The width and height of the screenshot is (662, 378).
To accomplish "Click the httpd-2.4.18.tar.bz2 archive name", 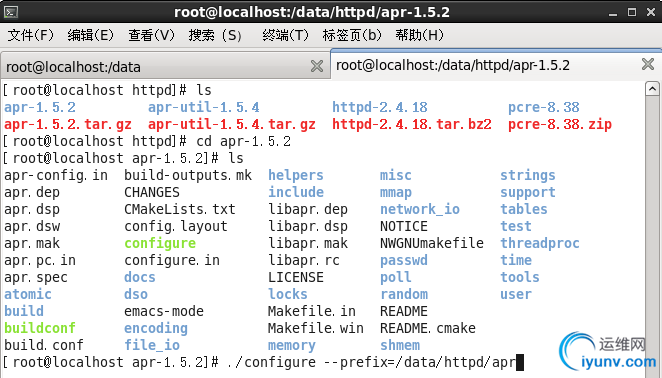I will (x=412, y=125).
